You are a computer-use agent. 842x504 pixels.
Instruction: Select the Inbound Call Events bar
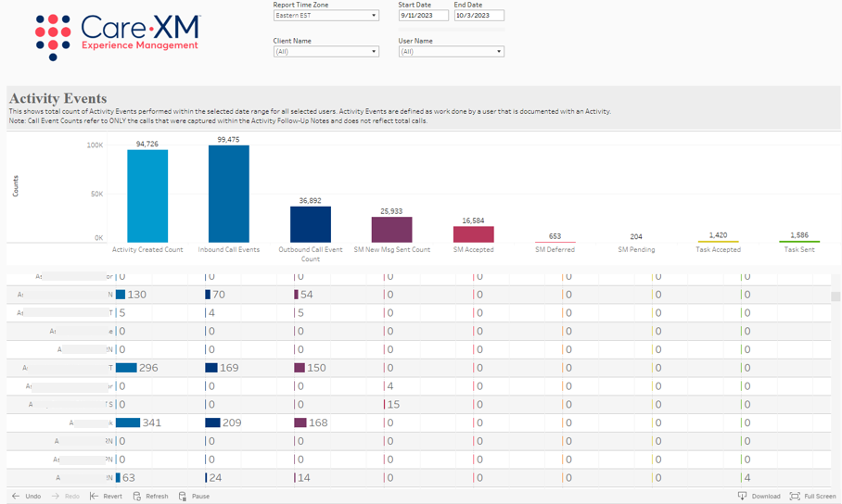pos(228,195)
